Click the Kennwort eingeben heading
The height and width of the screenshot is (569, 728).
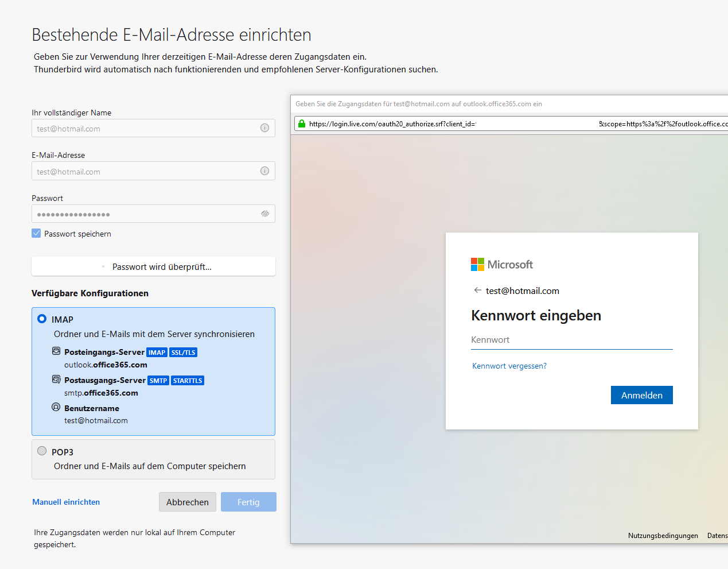point(536,315)
